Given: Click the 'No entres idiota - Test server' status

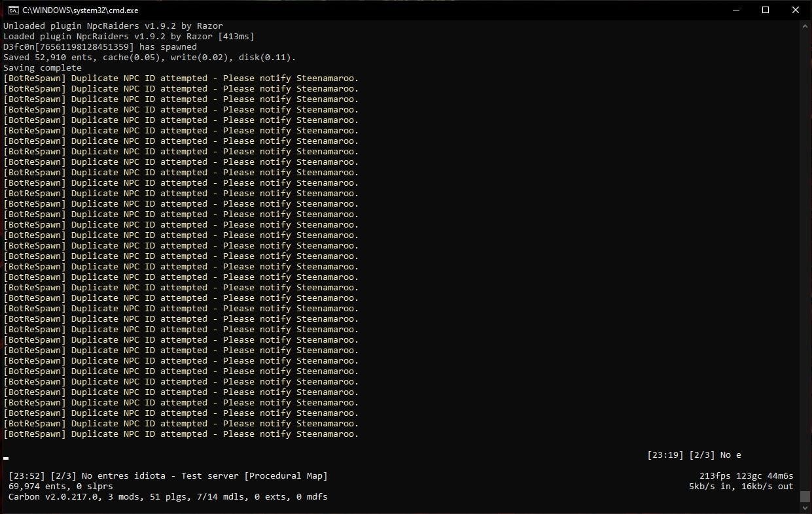Looking at the screenshot, I should tap(168, 476).
